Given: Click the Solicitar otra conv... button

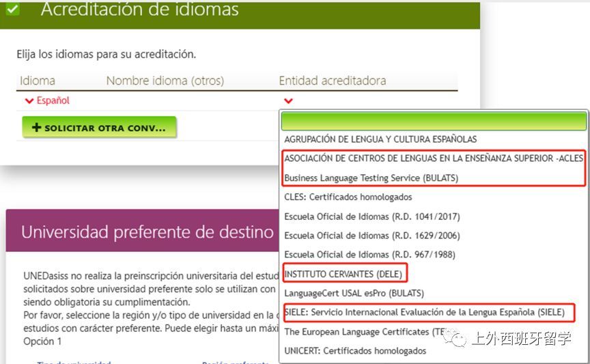Looking at the screenshot, I should 99,127.
